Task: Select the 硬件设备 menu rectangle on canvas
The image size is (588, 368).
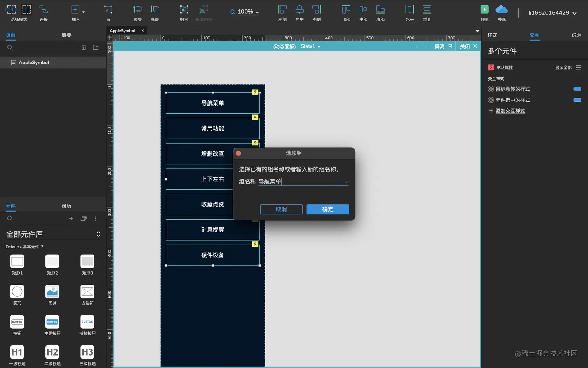Action: tap(213, 255)
